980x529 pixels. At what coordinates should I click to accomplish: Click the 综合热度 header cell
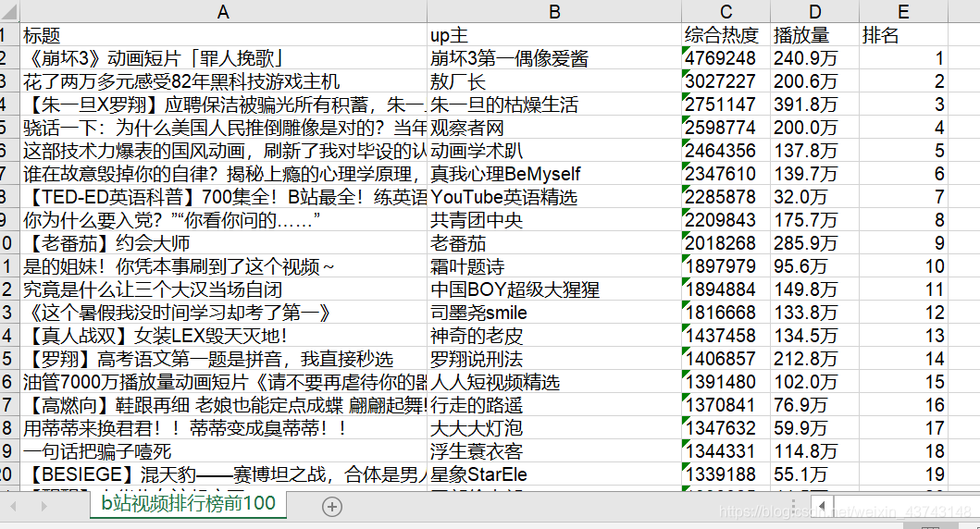tap(726, 35)
